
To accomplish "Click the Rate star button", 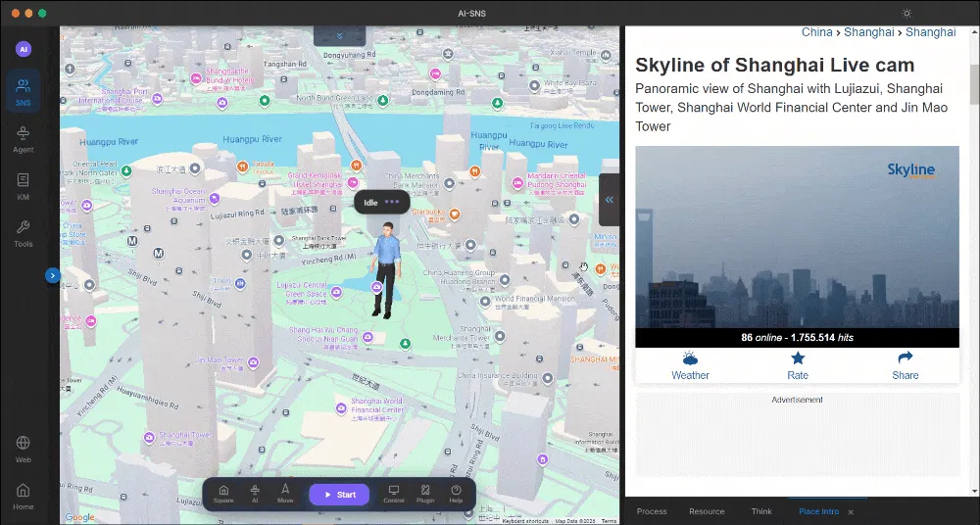I will pos(798,366).
